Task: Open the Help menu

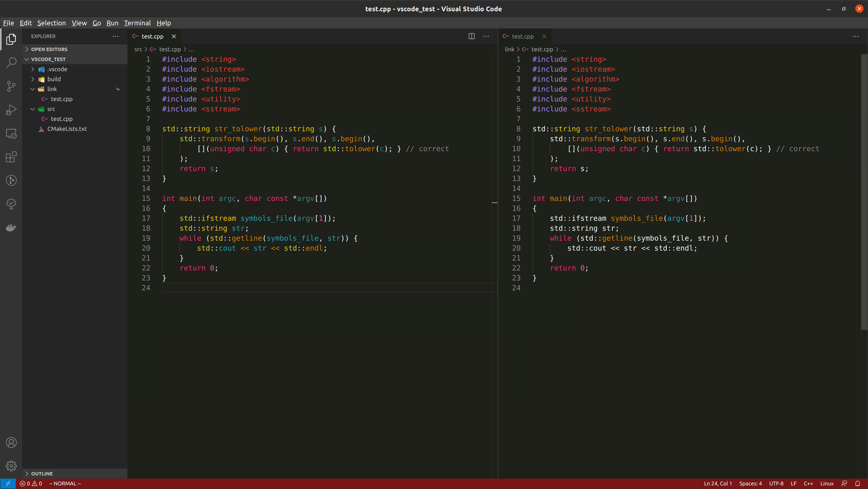Action: tap(164, 23)
